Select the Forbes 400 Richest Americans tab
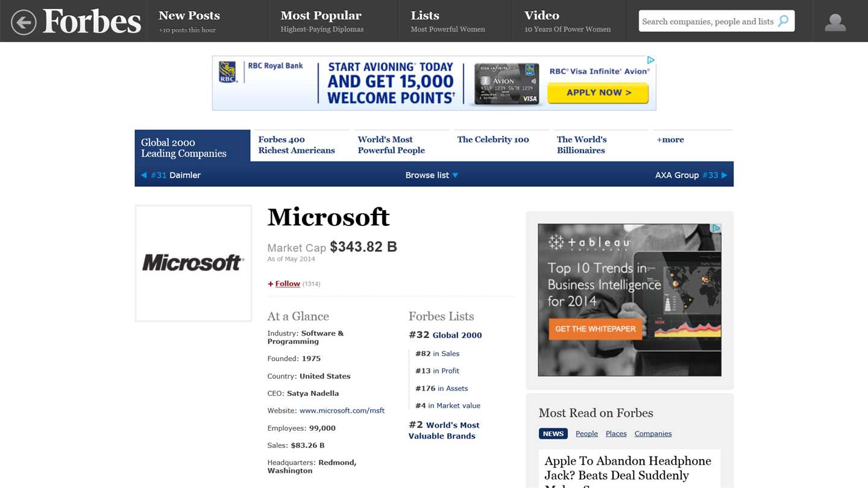This screenshot has width=868, height=488. [297, 145]
